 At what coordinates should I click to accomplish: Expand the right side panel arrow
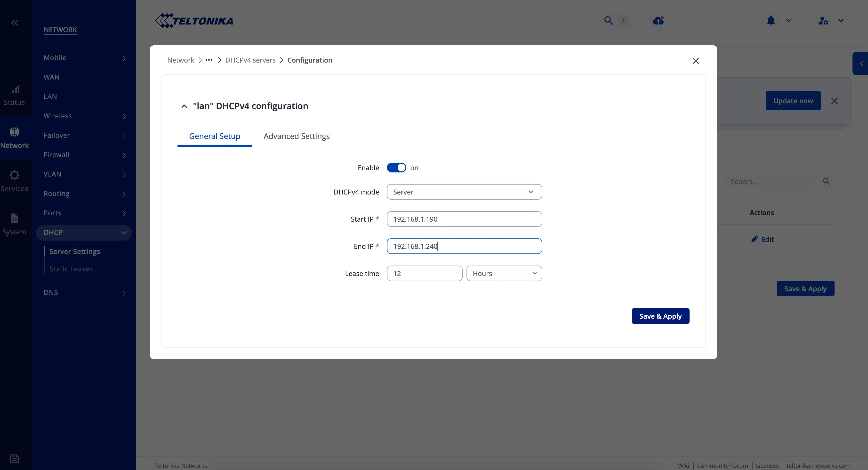[x=861, y=63]
